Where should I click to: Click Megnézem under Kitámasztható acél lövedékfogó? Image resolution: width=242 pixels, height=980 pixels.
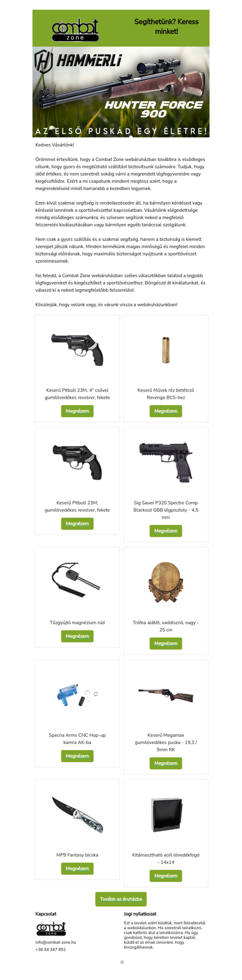pyautogui.click(x=166, y=876)
